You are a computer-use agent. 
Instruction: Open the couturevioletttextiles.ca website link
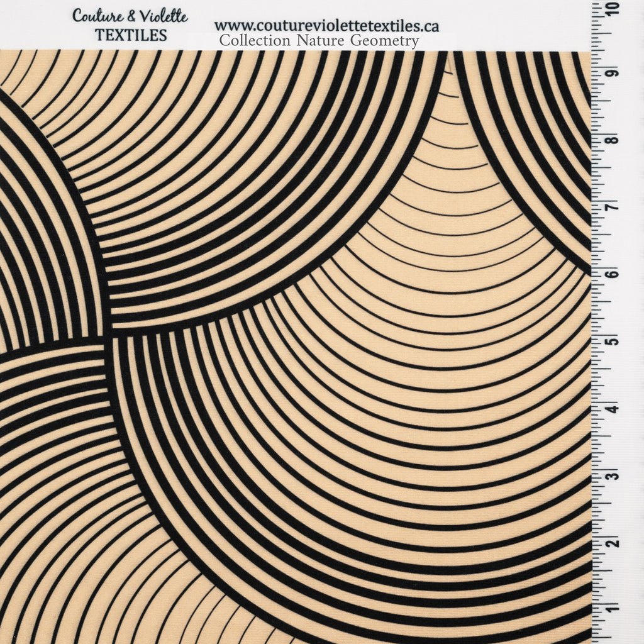pos(326,26)
